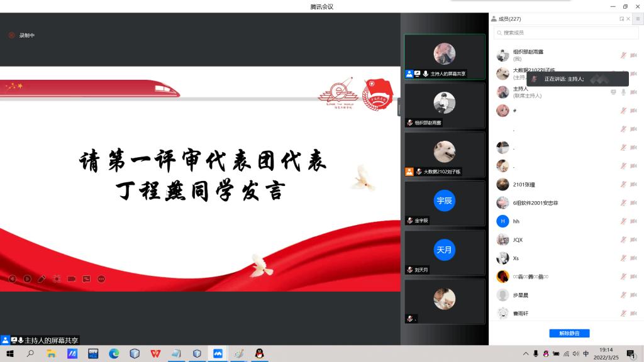Click the pen annotation tool on slide
This screenshot has height=362, width=644.
click(x=42, y=279)
